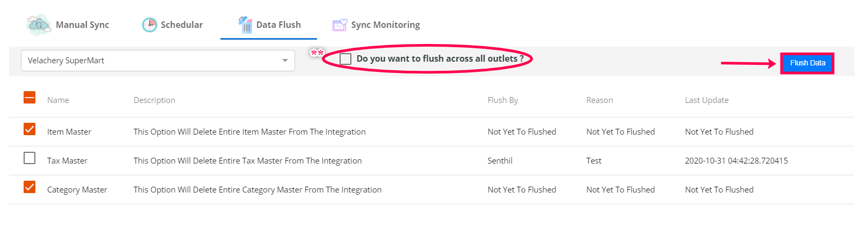Switch to the Schedular tab

[181, 25]
